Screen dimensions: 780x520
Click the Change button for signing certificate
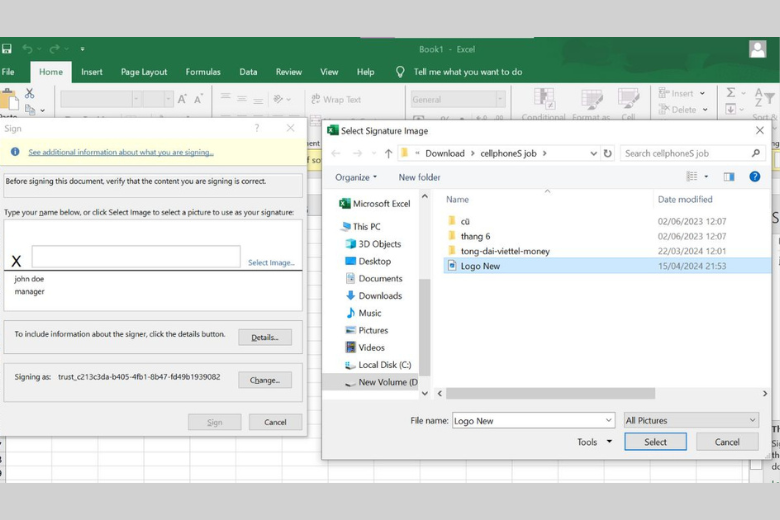tap(265, 380)
